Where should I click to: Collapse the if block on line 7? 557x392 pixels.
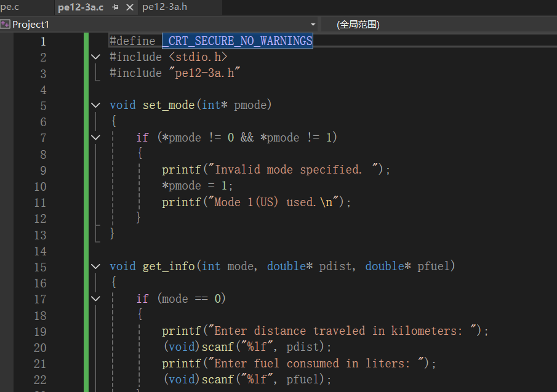[x=95, y=137]
